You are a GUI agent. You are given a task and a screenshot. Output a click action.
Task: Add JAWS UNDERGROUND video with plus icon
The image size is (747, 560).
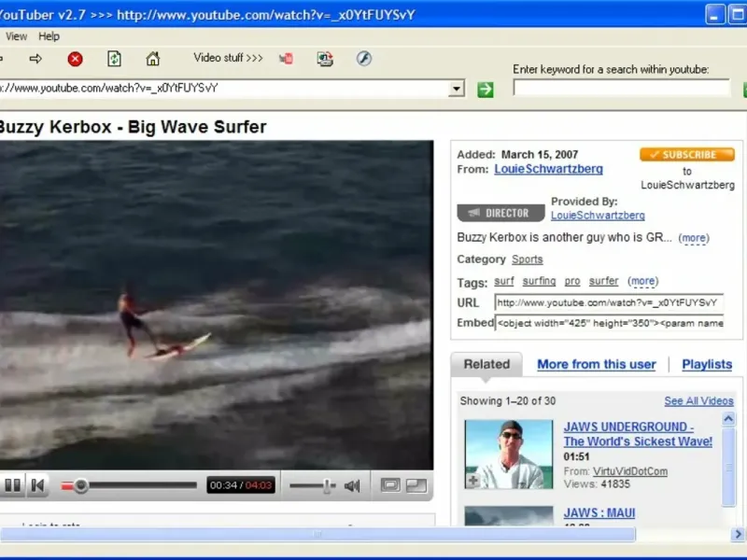tap(472, 481)
